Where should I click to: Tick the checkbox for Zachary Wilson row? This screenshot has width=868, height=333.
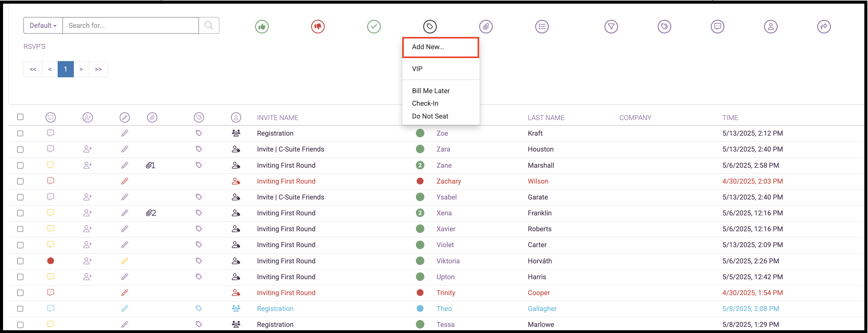20,181
